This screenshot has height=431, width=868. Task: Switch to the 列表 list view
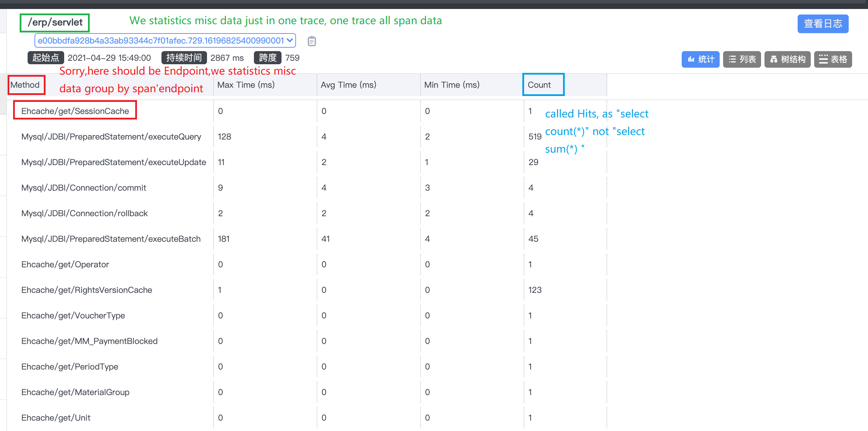coord(742,59)
